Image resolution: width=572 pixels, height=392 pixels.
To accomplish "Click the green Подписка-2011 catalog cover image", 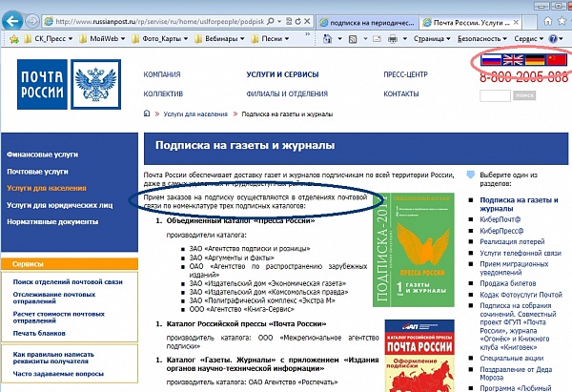I will 414,250.
